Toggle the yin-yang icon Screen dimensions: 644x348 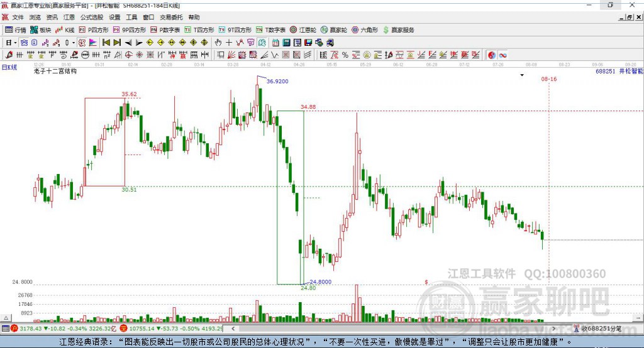[492, 55]
